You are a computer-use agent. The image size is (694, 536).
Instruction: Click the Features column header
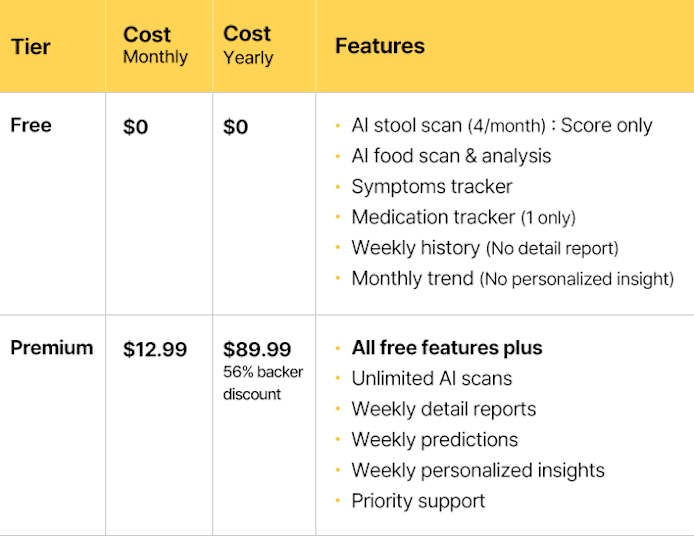pos(379,46)
